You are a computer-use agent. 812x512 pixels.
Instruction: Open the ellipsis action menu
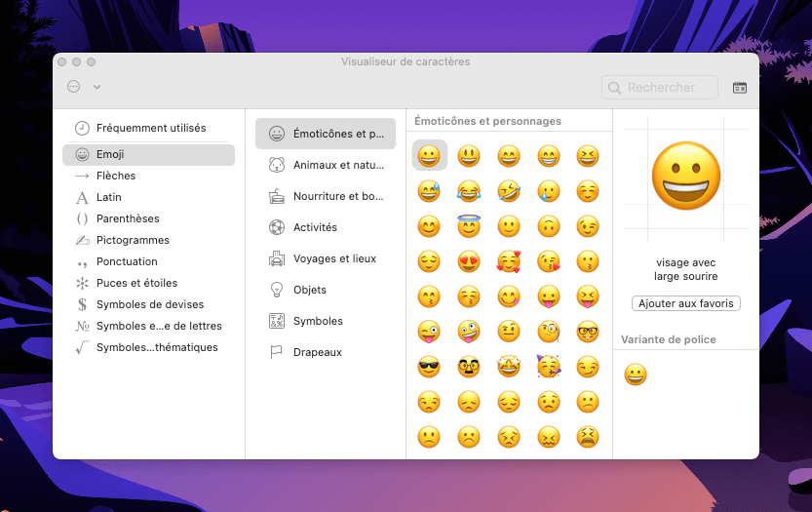[x=74, y=87]
